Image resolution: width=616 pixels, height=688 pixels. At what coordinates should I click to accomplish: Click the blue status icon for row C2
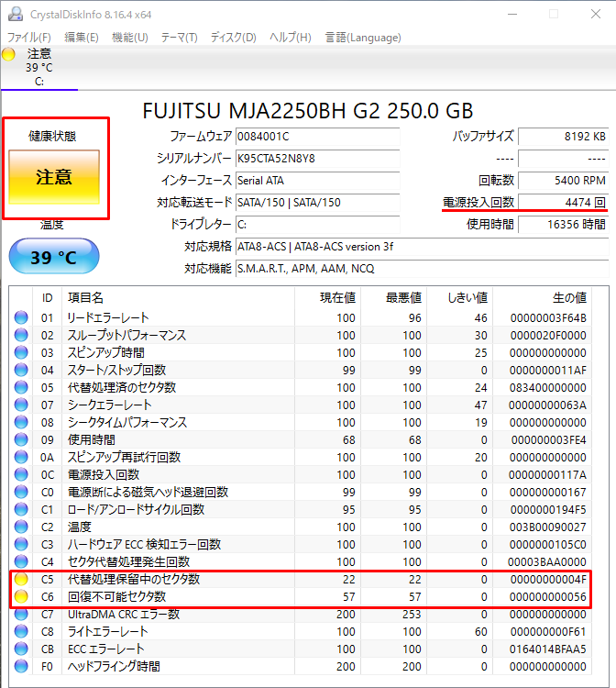coord(21,527)
